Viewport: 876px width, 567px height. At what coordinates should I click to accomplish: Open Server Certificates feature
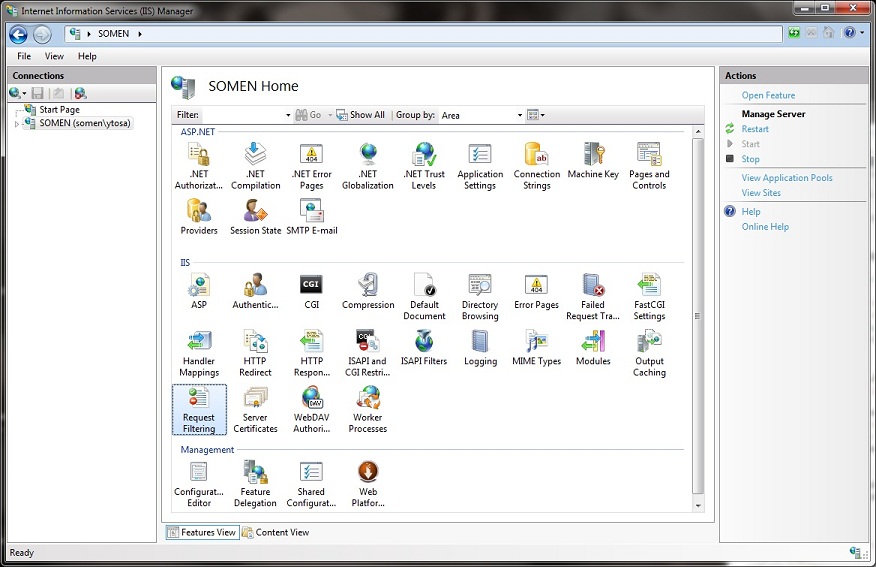(x=255, y=409)
